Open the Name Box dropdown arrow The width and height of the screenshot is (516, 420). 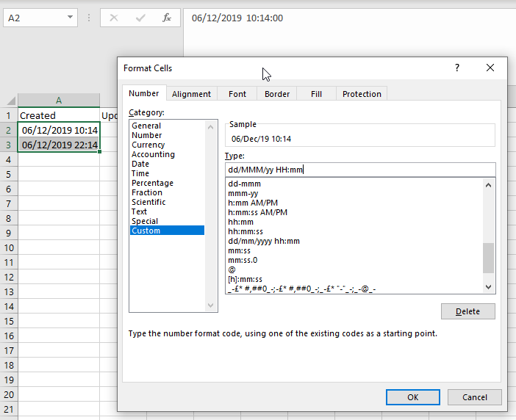[70, 17]
